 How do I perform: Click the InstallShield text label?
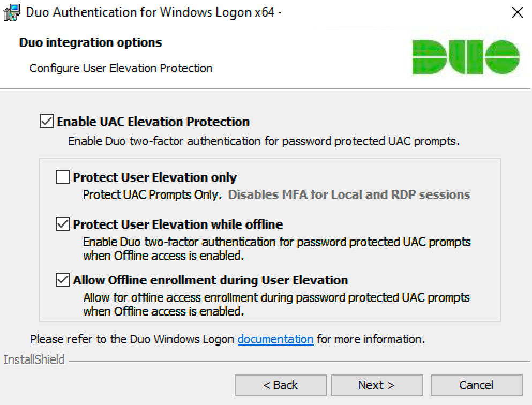(34, 359)
